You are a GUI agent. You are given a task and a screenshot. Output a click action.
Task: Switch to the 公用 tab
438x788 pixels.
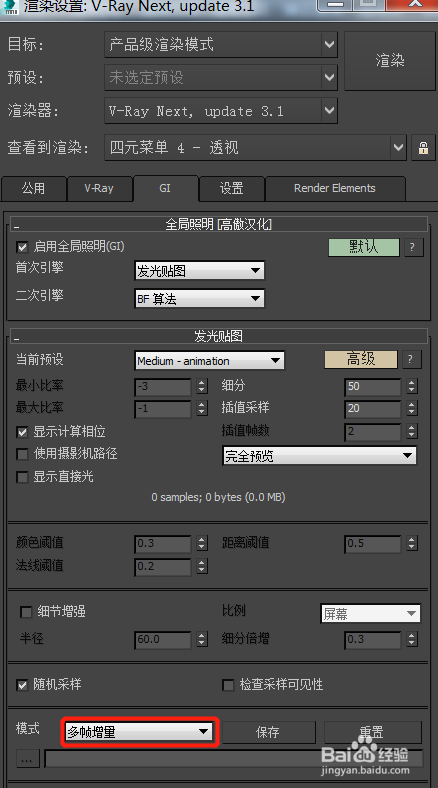click(34, 188)
